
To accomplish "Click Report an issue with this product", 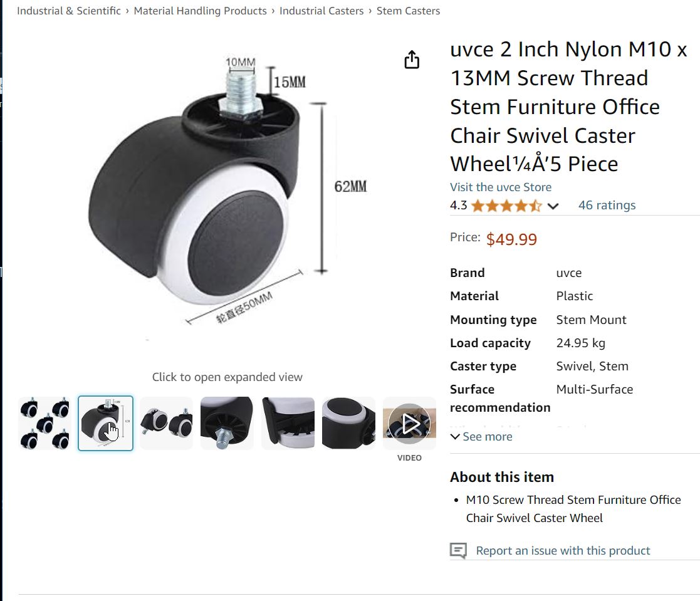I will [x=563, y=551].
